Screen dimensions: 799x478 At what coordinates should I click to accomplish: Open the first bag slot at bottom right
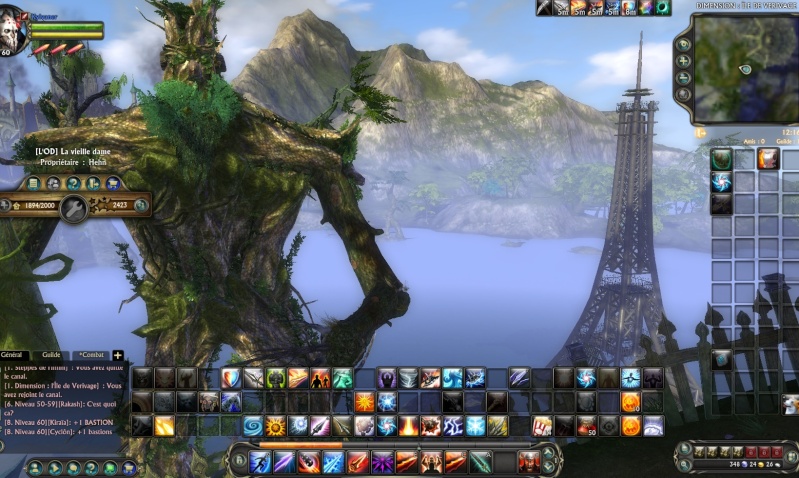700,452
